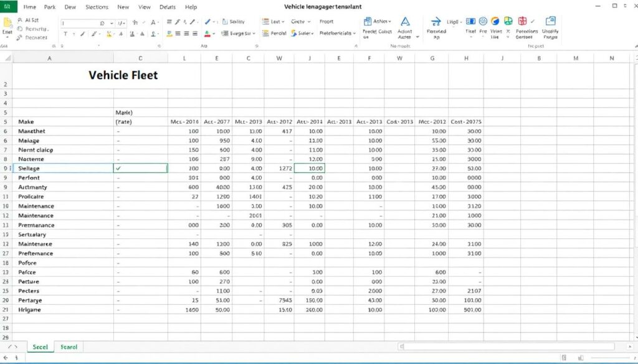This screenshot has width=638, height=364.
Task: Click the yellow-underlined left align icon
Action: click(169, 34)
